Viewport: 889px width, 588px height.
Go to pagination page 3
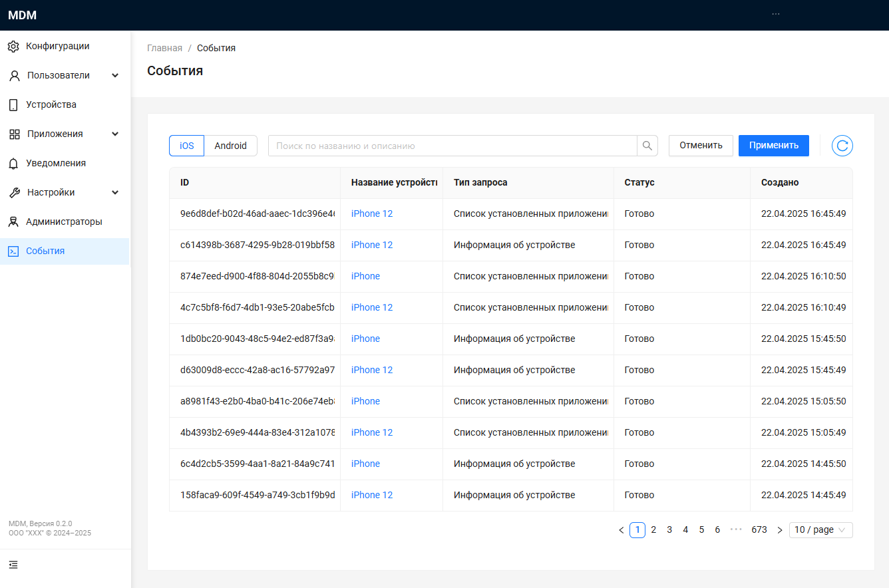[x=669, y=530]
